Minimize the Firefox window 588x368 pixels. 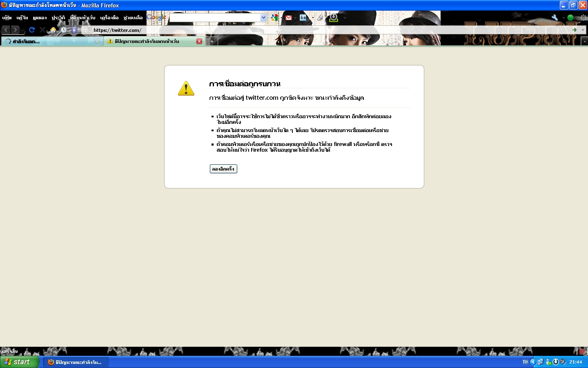coord(564,5)
